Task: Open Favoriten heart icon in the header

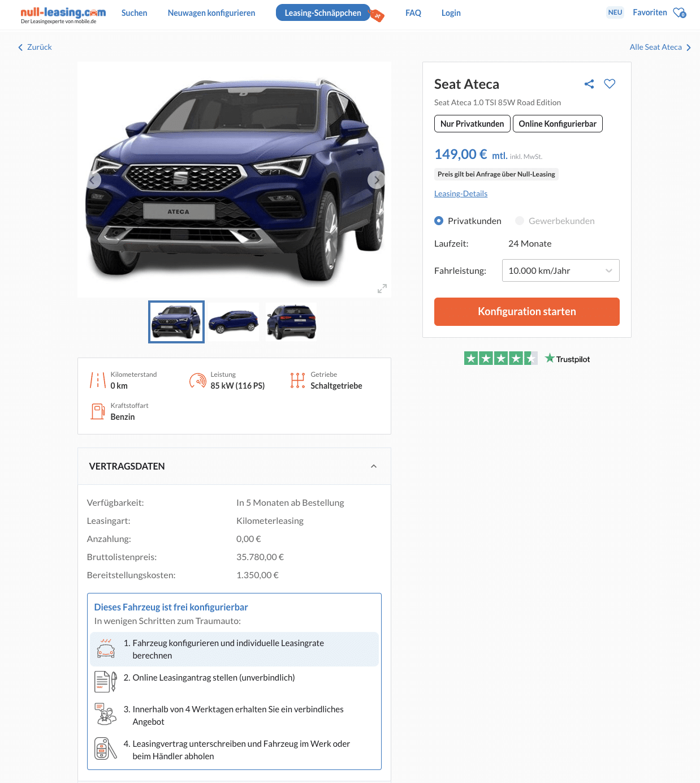Action: click(679, 12)
